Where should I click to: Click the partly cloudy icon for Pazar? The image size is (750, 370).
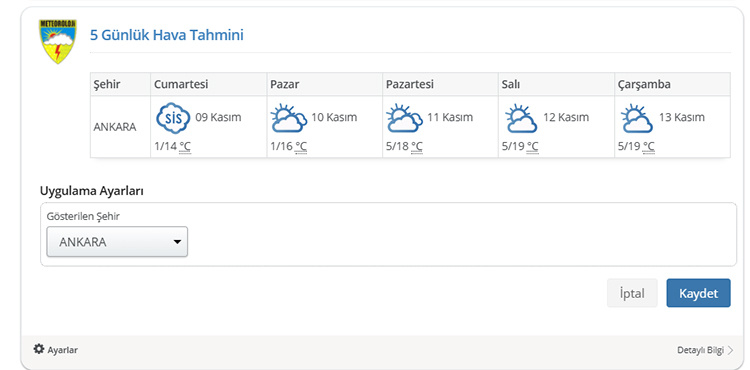click(x=288, y=118)
